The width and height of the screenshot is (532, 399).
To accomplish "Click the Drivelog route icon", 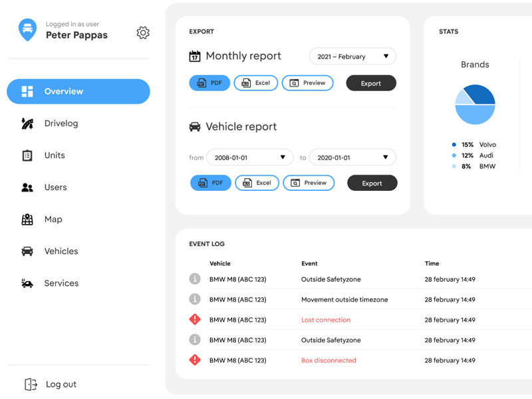I will [x=27, y=123].
